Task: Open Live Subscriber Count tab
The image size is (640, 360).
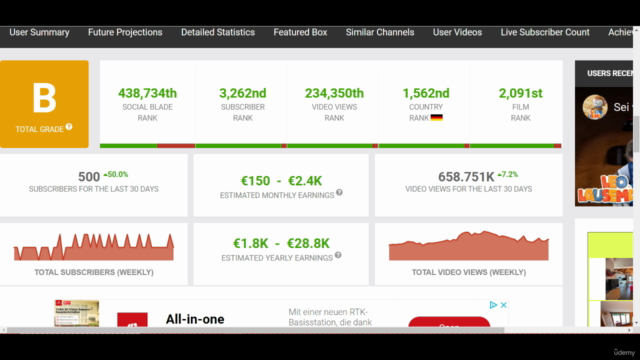Action: 545,32
